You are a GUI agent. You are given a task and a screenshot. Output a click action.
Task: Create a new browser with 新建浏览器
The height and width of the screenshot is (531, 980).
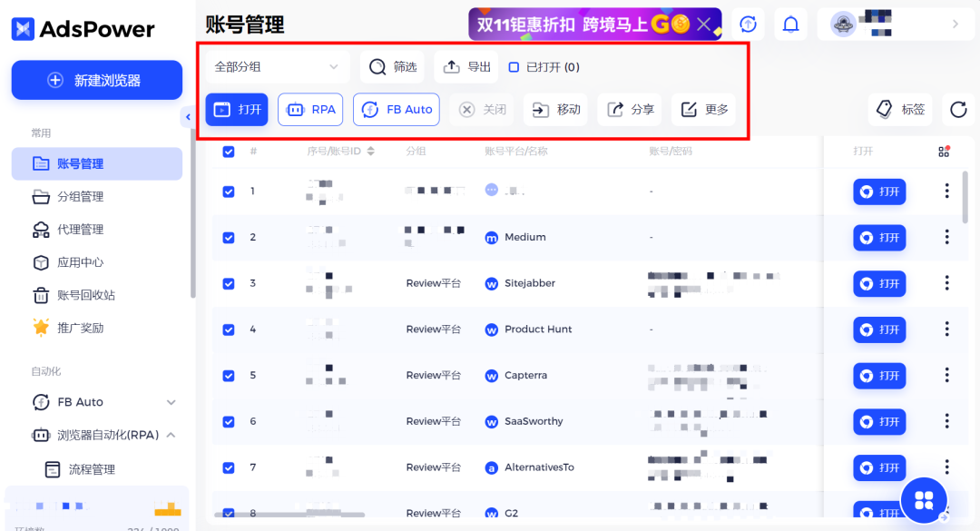[x=97, y=80]
